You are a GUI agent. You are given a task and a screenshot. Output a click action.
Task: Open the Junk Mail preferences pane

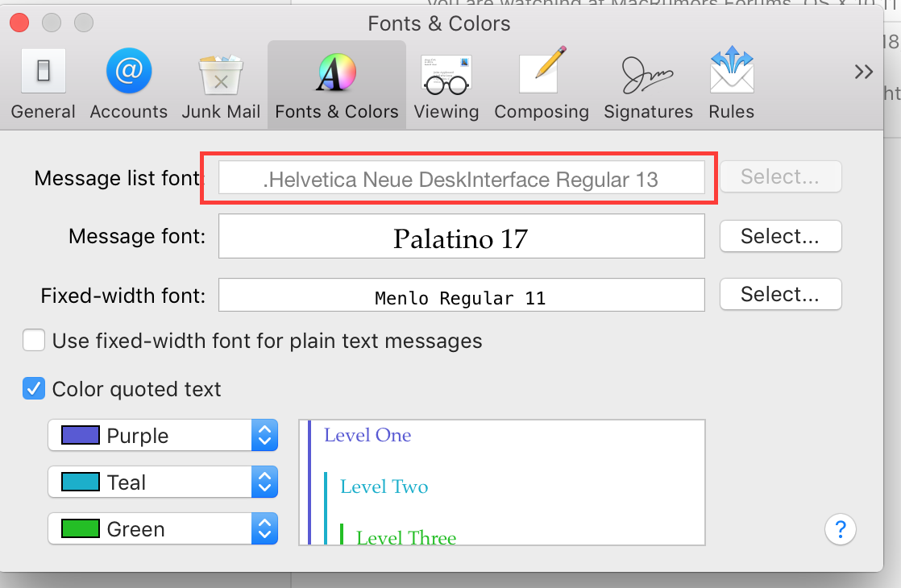(221, 84)
